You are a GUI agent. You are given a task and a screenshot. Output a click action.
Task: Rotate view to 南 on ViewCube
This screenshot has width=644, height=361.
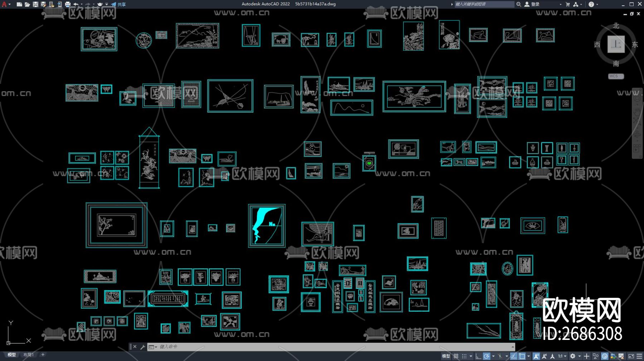tap(616, 64)
